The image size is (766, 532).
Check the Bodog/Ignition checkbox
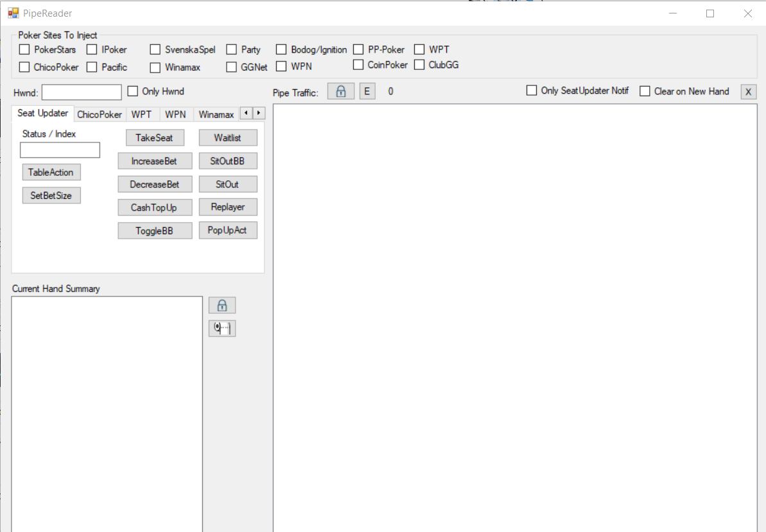281,49
